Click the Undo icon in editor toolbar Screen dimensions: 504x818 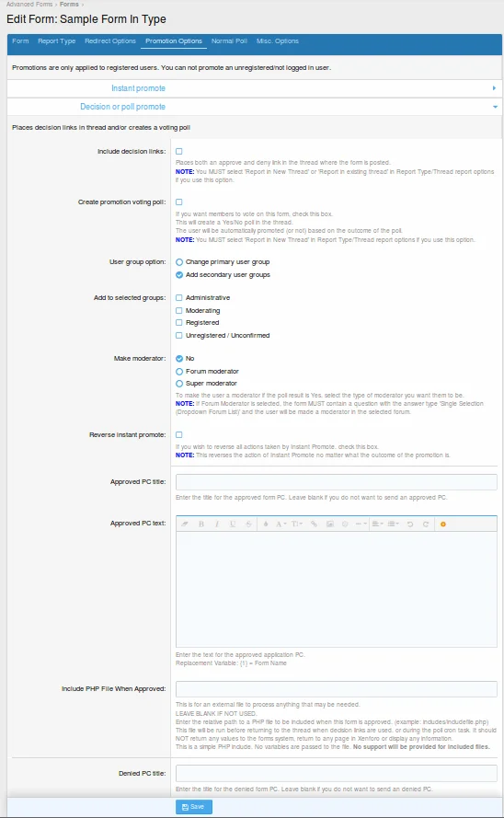point(410,524)
